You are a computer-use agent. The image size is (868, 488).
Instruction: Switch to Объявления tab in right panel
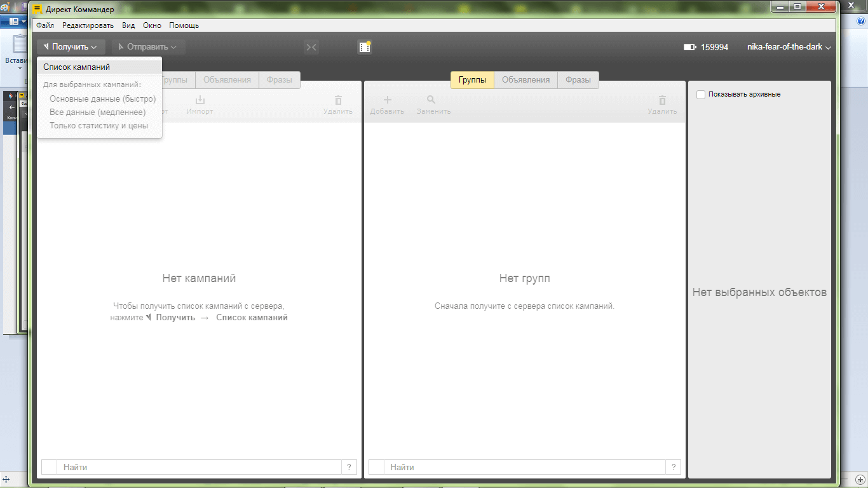coord(526,80)
